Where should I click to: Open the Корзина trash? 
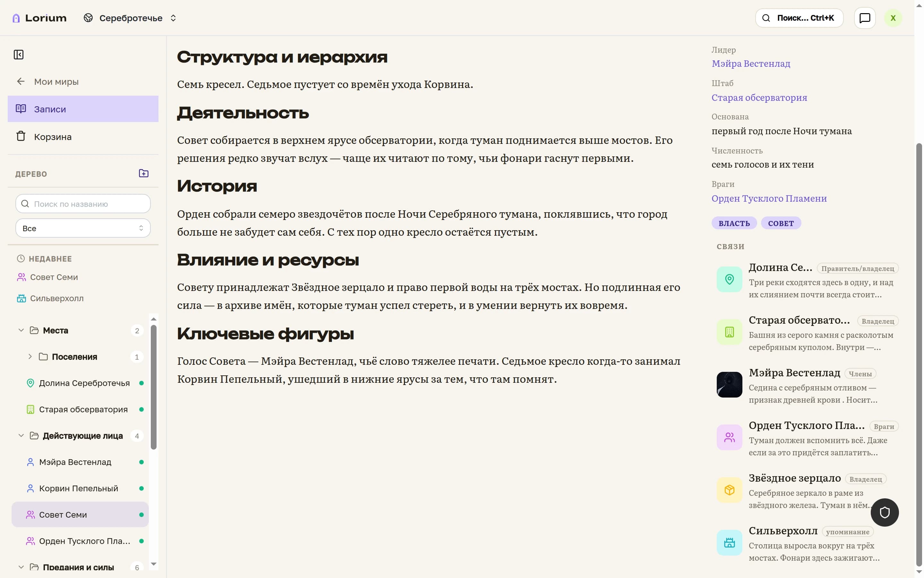click(83, 136)
